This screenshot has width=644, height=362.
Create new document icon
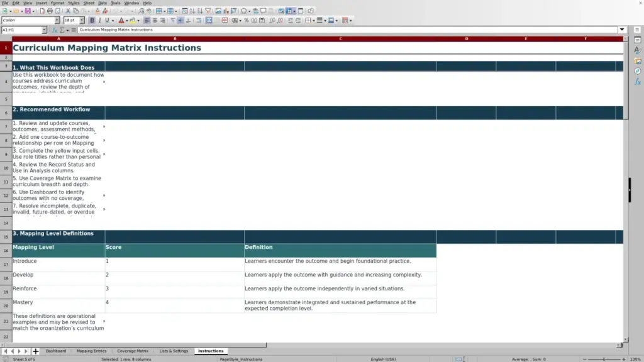point(5,11)
